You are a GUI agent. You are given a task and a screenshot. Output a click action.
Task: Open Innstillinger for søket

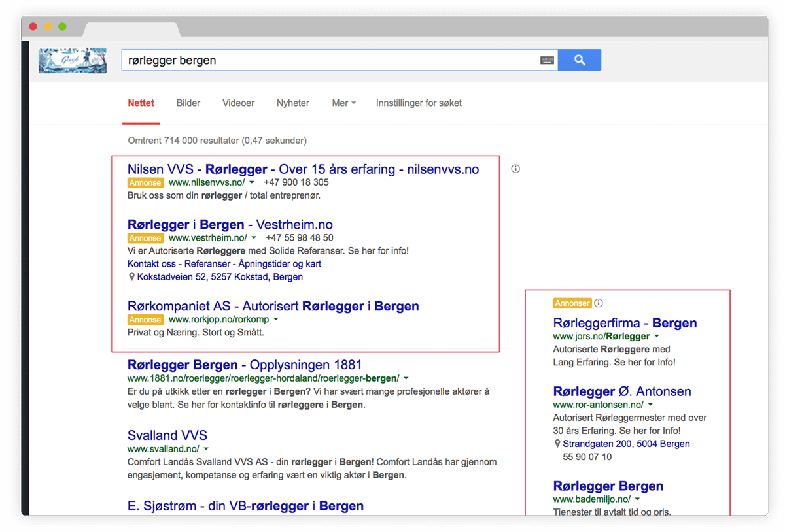click(x=419, y=103)
